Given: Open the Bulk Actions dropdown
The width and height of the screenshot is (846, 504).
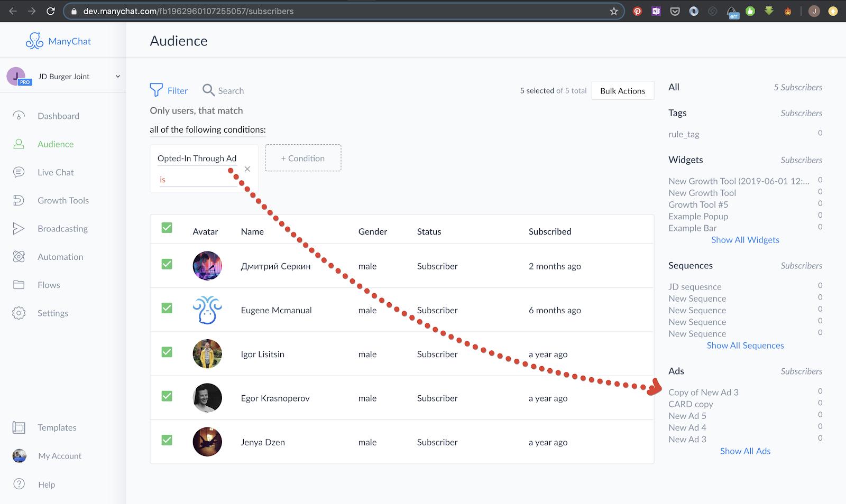Looking at the screenshot, I should click(622, 91).
